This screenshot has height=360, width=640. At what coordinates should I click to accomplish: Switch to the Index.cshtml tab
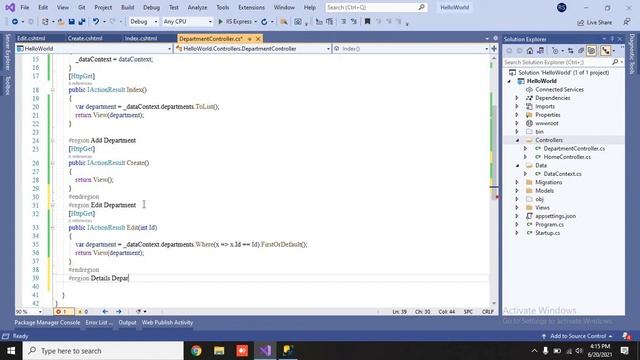[x=141, y=38]
